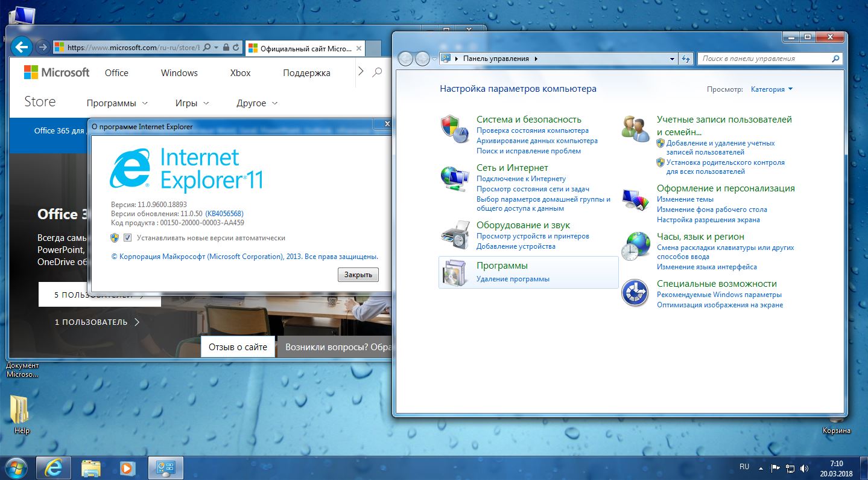The width and height of the screenshot is (868, 480).
Task: Open the volume speaker icon in tray
Action: [804, 468]
